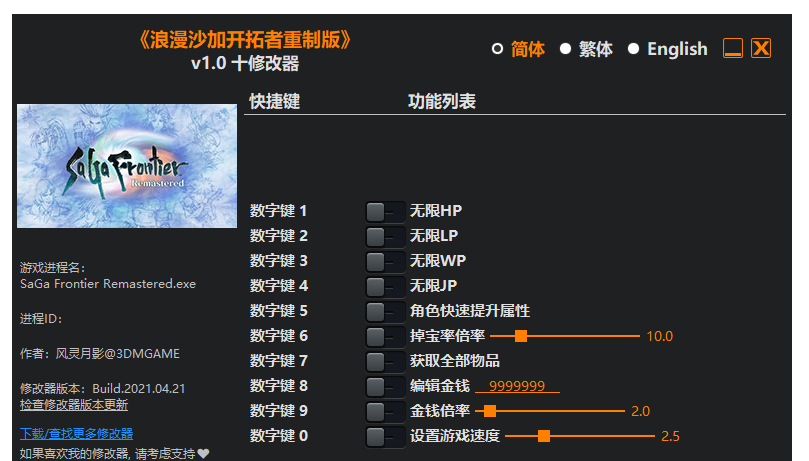Click the 数字键 6 hotkey label
The image size is (809, 461).
coord(279,336)
